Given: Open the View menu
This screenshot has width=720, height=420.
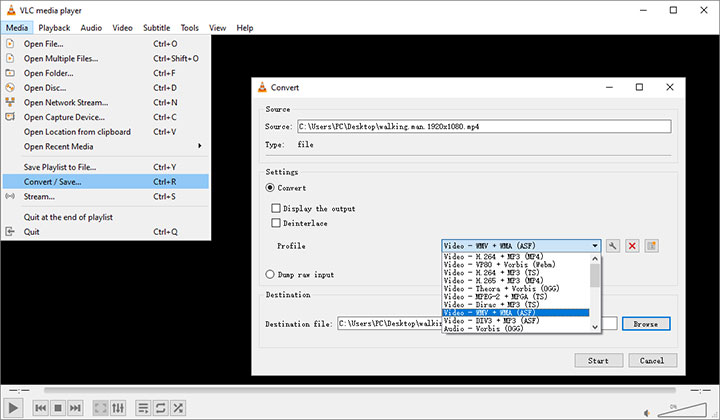Looking at the screenshot, I should tap(218, 28).
